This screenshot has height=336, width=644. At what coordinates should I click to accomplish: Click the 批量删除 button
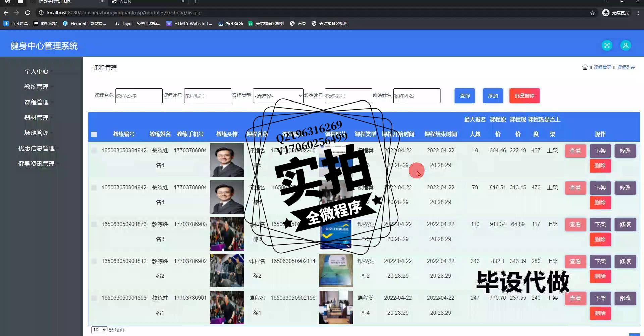525,96
